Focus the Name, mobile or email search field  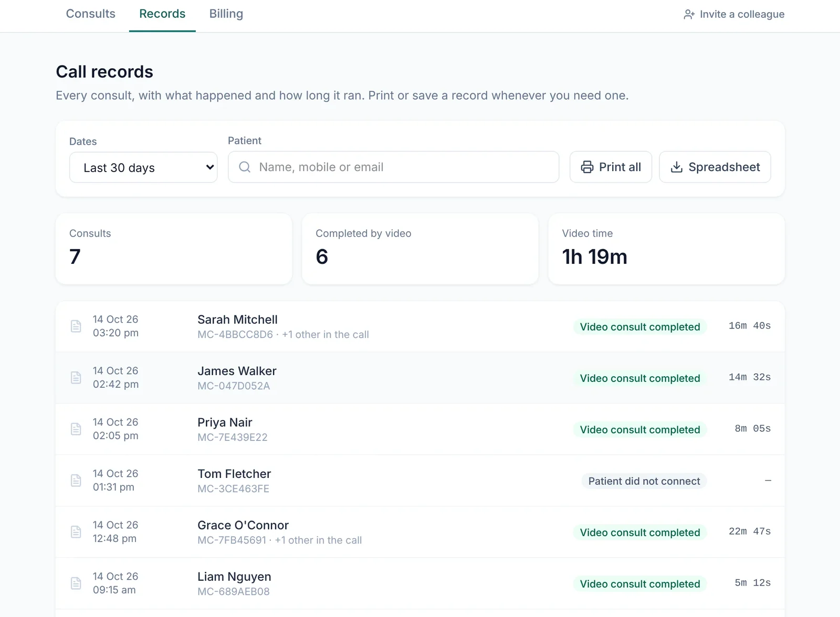click(x=393, y=167)
